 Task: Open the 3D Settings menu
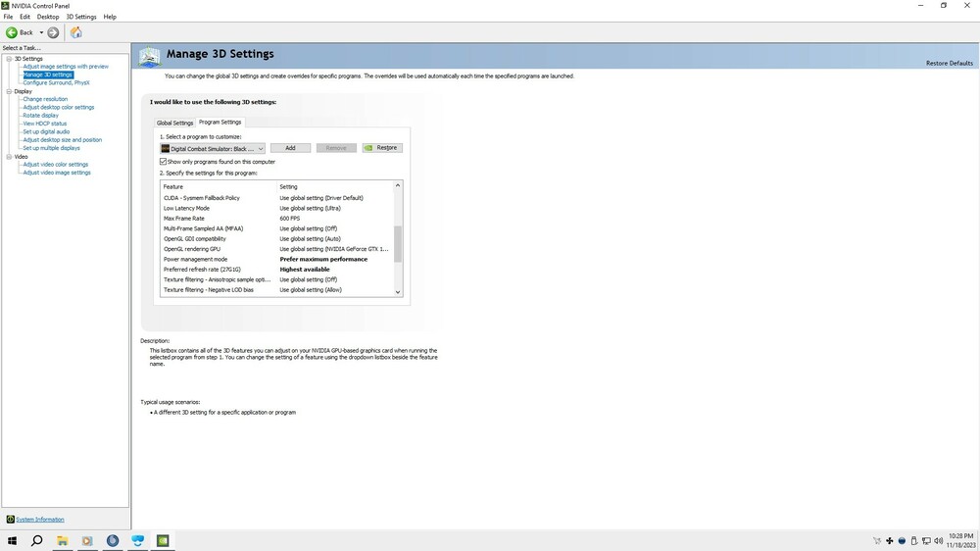pyautogui.click(x=81, y=17)
